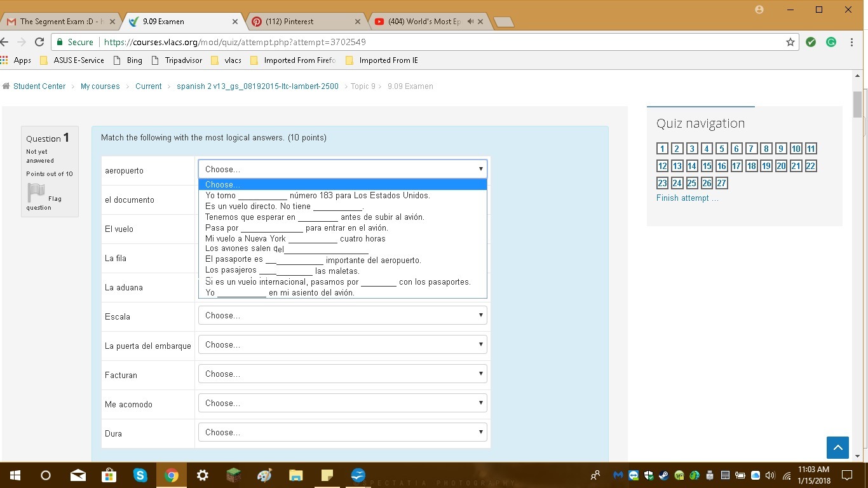
Task: Open OpenOffice from the taskbar
Action: [358, 475]
